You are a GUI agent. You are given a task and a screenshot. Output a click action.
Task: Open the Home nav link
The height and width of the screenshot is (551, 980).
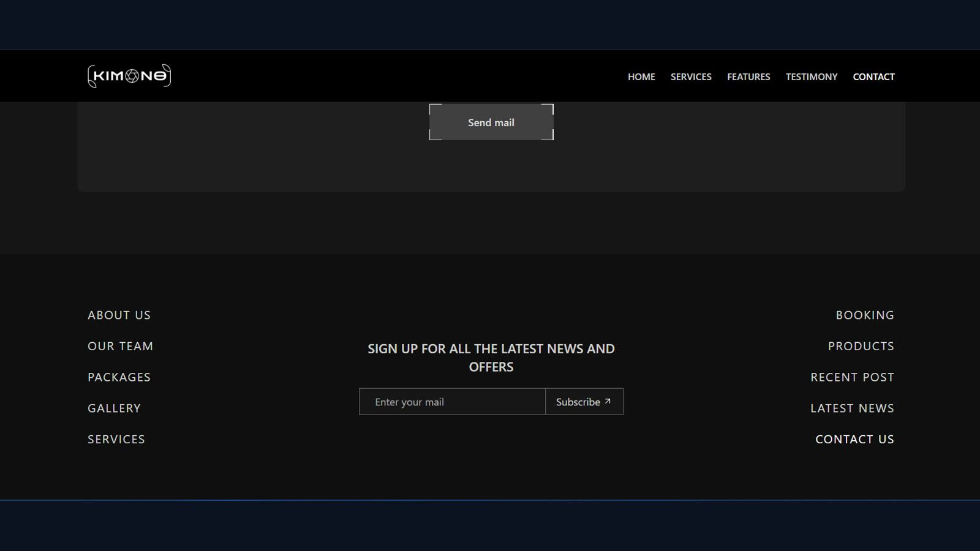(x=641, y=77)
